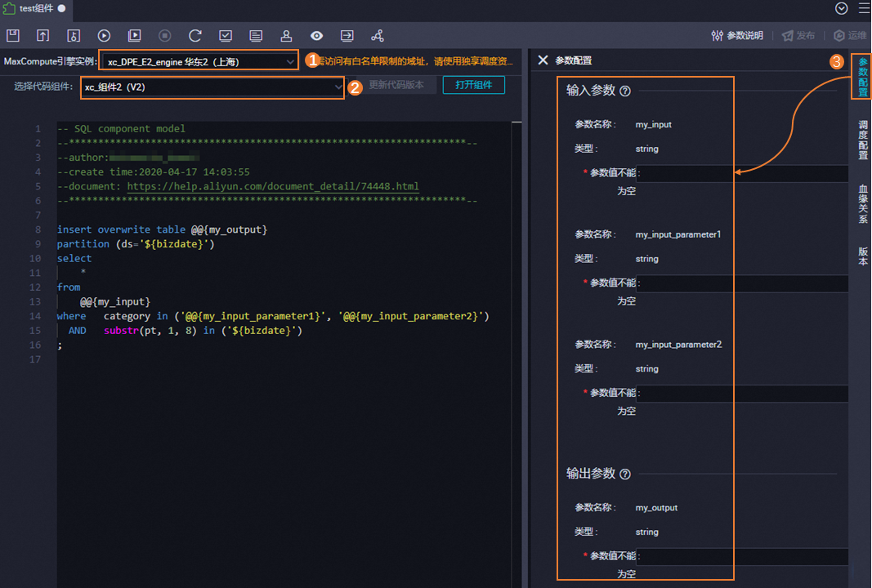
Task: Click the node relationship icon at toolbar end
Action: [x=376, y=35]
